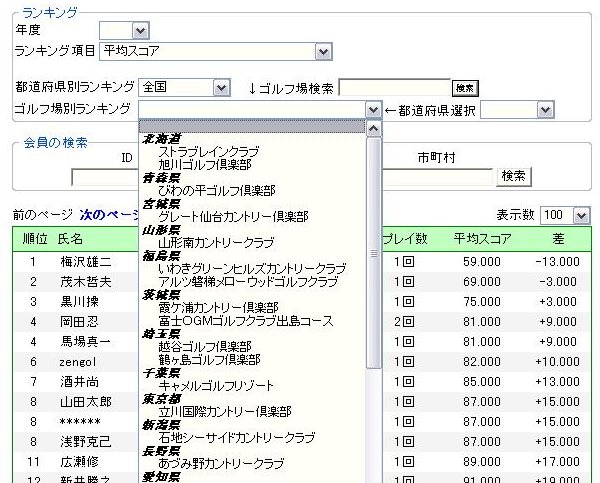Click the name 浅野克己 in the table
Viewport: 600px width, 483px height.
[x=86, y=442]
